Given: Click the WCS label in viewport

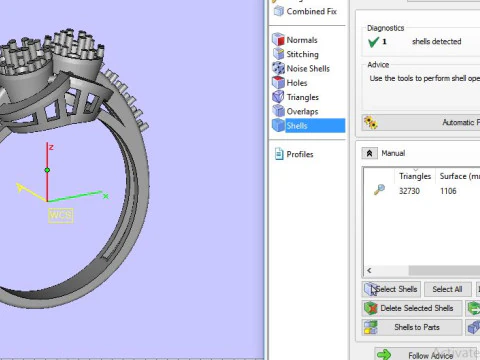Looking at the screenshot, I should [61, 215].
